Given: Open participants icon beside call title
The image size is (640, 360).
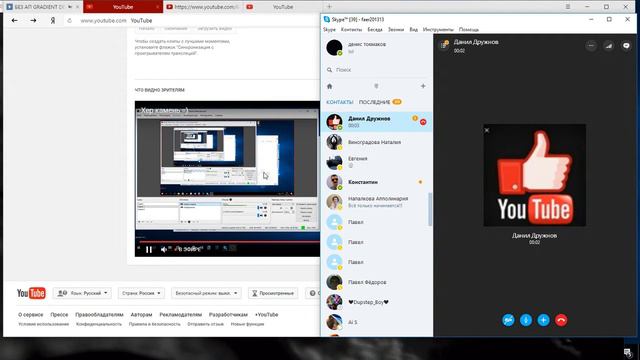Looking at the screenshot, I should pyautogui.click(x=444, y=44).
